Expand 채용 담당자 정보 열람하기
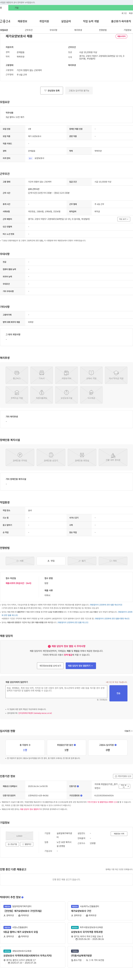133x980 pixels. 81,666
